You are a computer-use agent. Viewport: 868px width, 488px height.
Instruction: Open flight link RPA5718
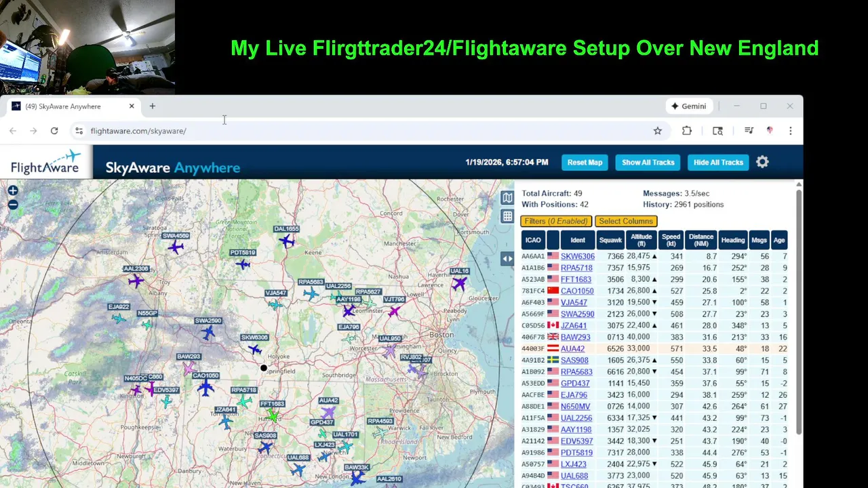tap(576, 268)
